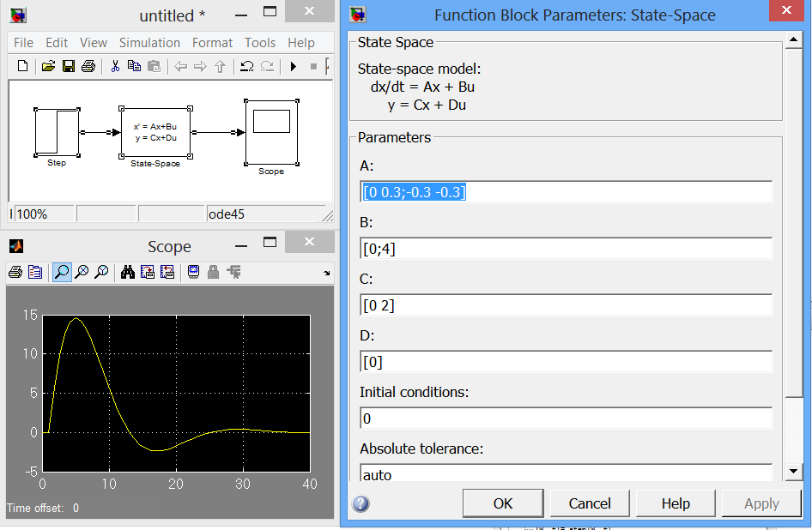Select Zoom X-axis tool in Scope
The image size is (812, 530).
(82, 272)
